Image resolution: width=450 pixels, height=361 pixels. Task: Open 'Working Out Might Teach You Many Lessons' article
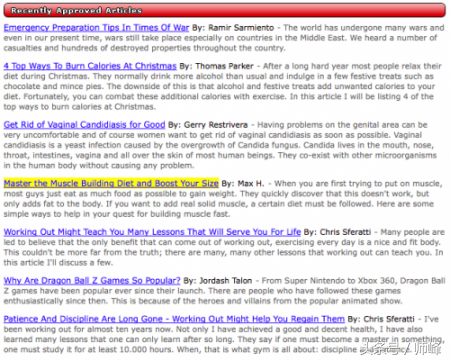click(152, 232)
